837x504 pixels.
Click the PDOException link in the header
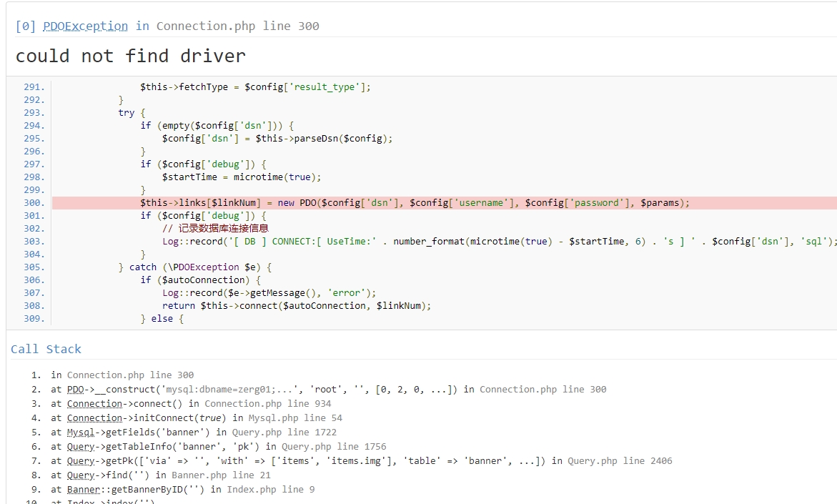tap(85, 26)
